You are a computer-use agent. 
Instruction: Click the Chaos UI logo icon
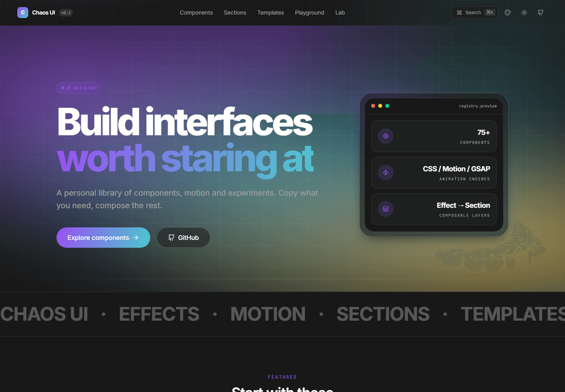tap(23, 13)
